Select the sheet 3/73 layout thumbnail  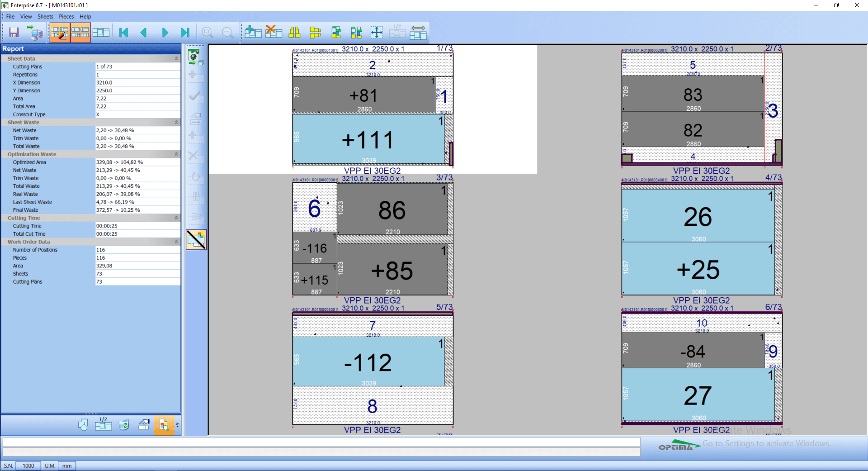(373, 239)
